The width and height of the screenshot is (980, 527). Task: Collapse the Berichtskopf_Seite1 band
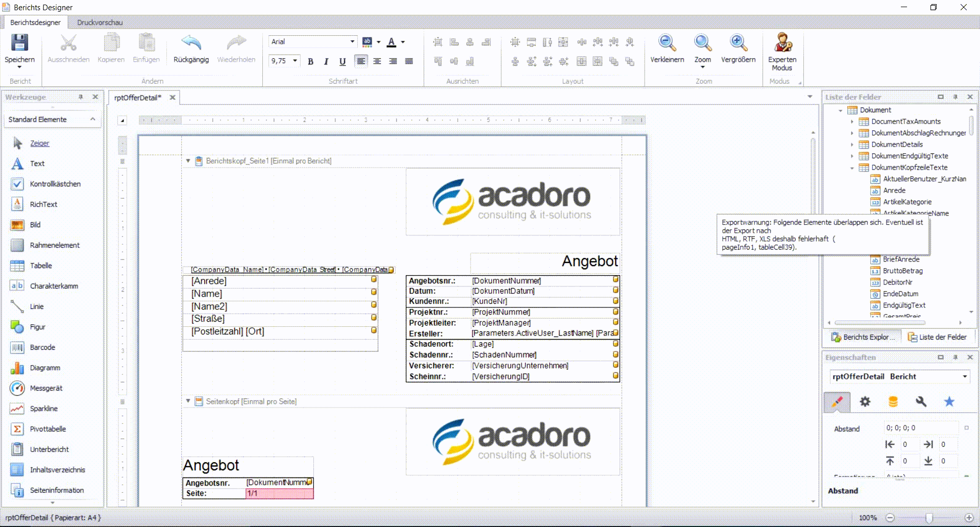click(188, 161)
